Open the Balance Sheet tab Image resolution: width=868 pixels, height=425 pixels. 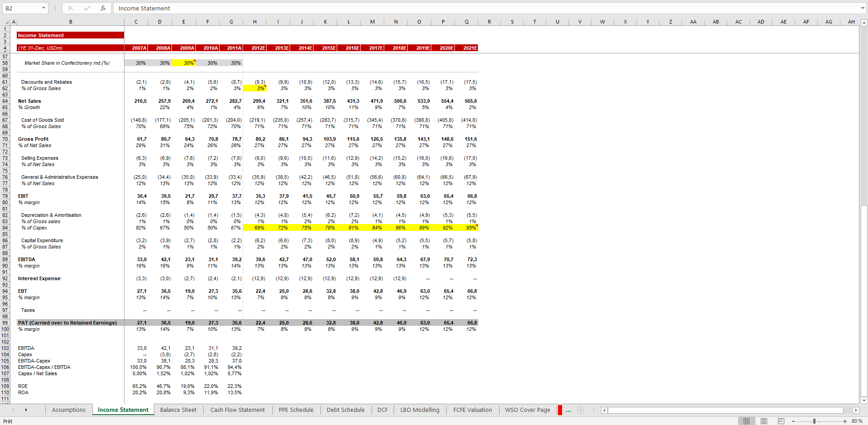178,410
